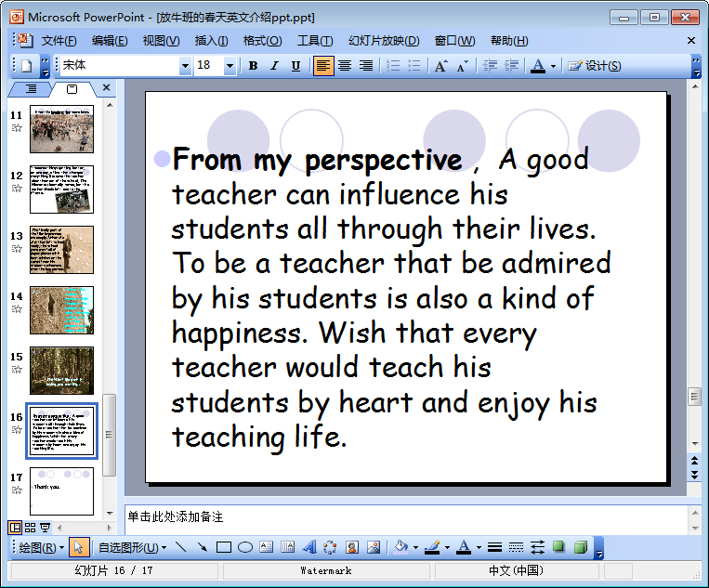Switch to the Slides tab in the left pane
The image size is (709, 588).
(72, 89)
